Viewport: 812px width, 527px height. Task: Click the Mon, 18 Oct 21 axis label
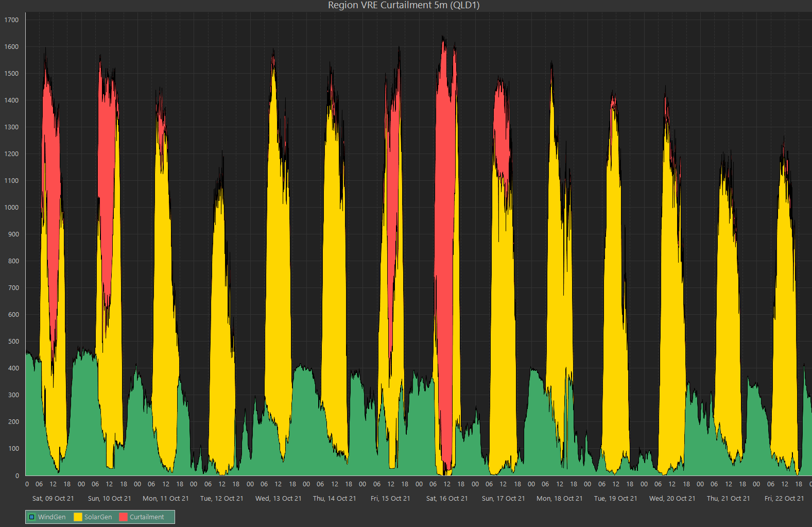[559, 498]
